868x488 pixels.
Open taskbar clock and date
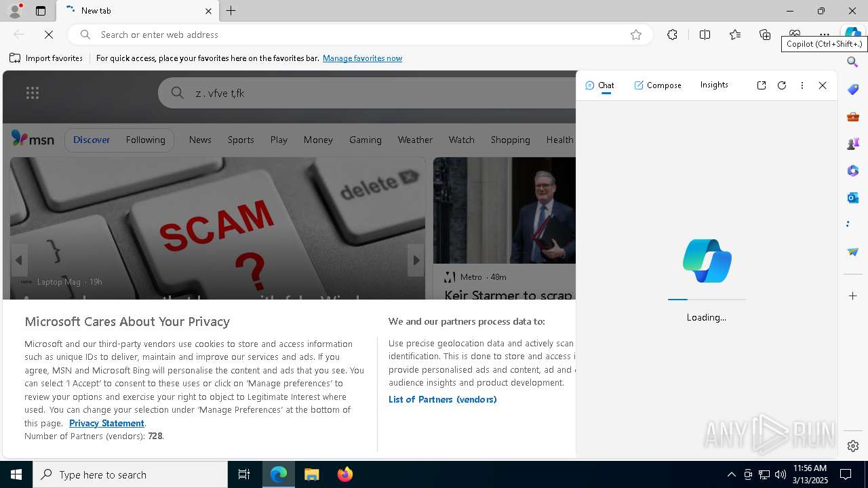(810, 474)
